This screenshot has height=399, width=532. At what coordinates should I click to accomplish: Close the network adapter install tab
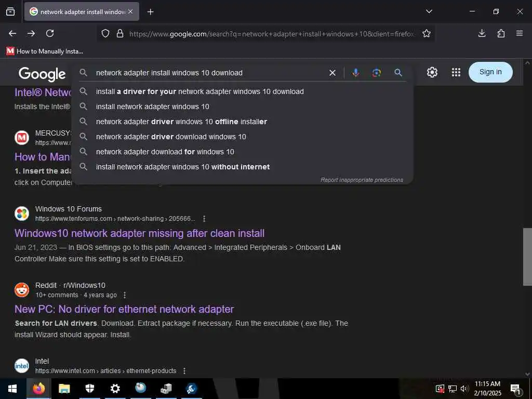tap(130, 11)
